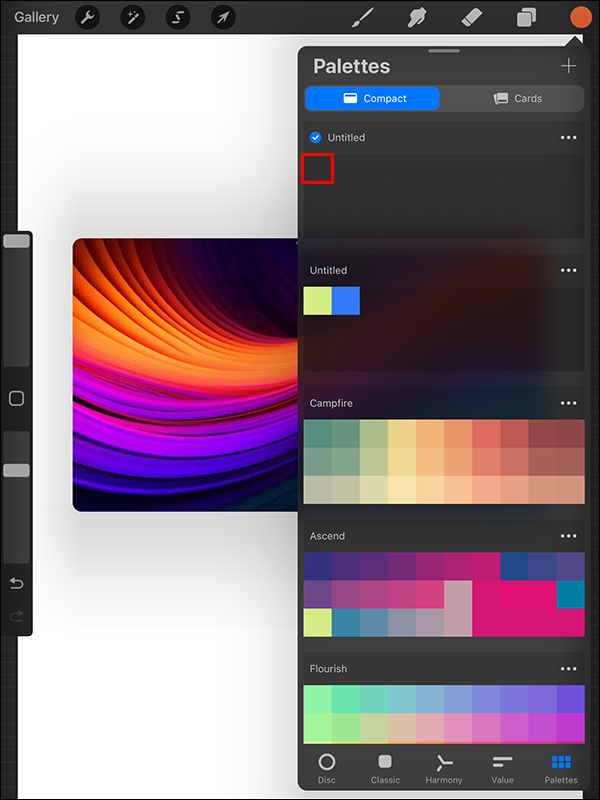Tap the color panel drag handle bar
Screen dimensions: 600x800
[444, 51]
